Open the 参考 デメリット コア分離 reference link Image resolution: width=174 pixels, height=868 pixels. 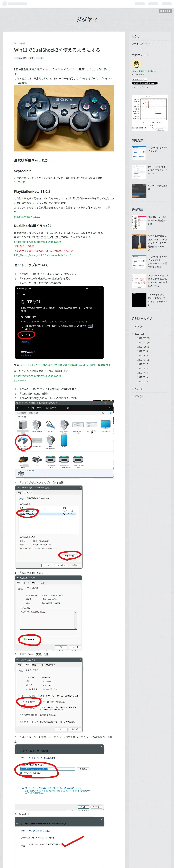(x=65, y=365)
